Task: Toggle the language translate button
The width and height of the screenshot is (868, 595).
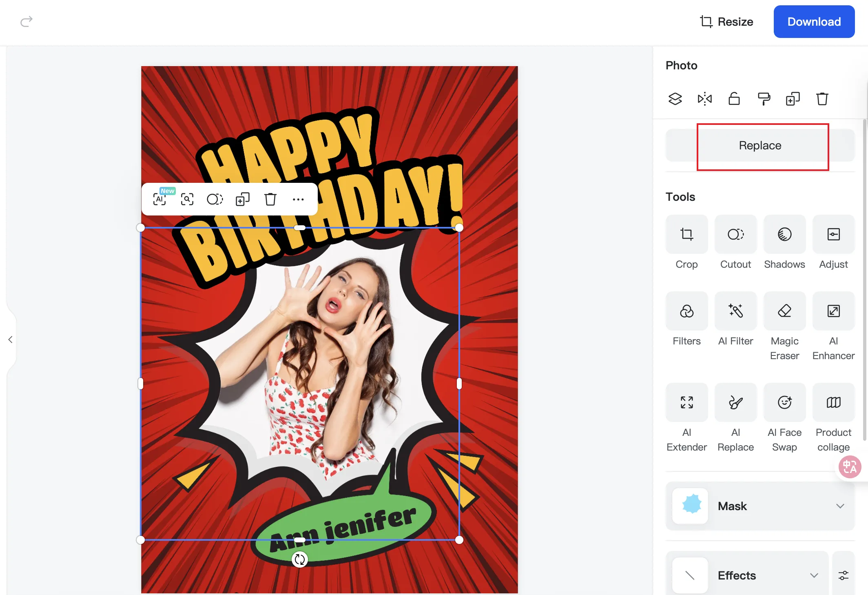Action: click(850, 467)
